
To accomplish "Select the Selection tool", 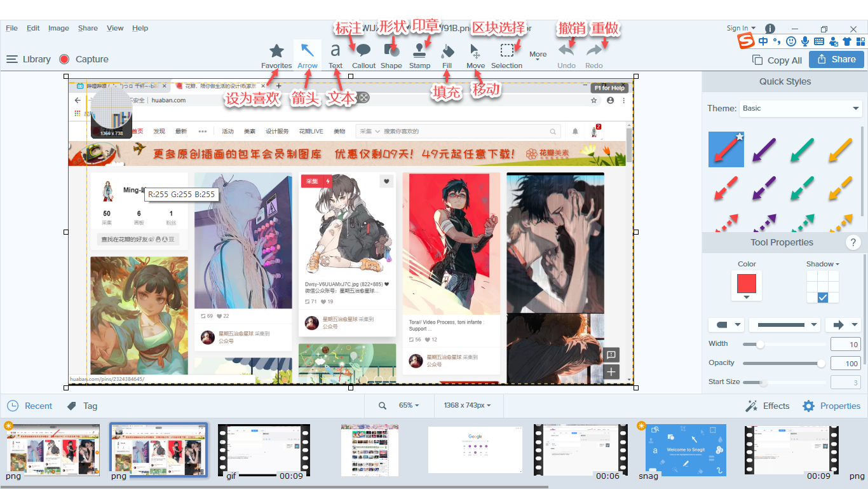I will point(506,56).
